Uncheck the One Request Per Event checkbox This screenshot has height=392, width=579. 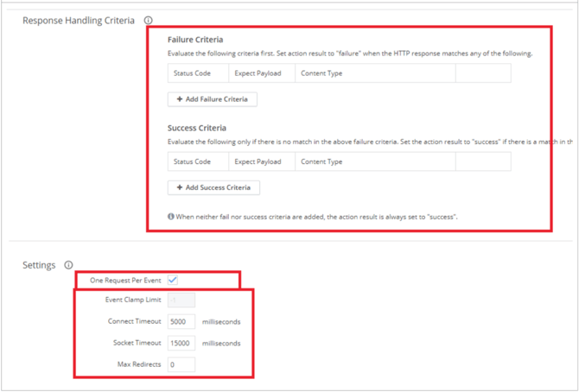point(173,280)
